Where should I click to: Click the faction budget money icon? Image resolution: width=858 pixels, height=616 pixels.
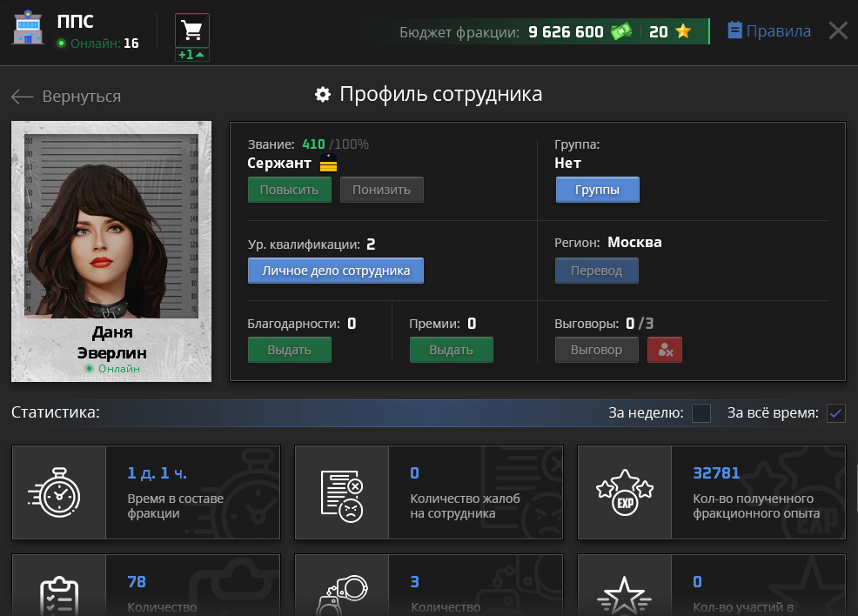click(x=620, y=31)
